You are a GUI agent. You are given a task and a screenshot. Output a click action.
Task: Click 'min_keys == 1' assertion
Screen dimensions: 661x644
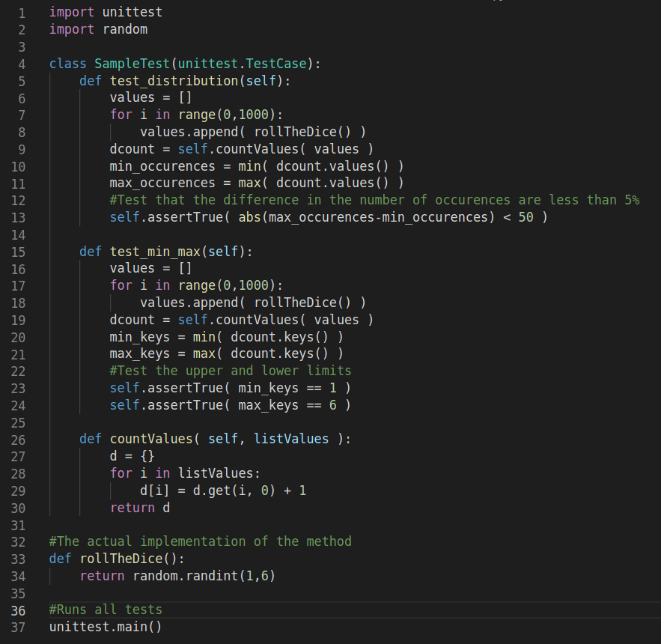coord(287,388)
